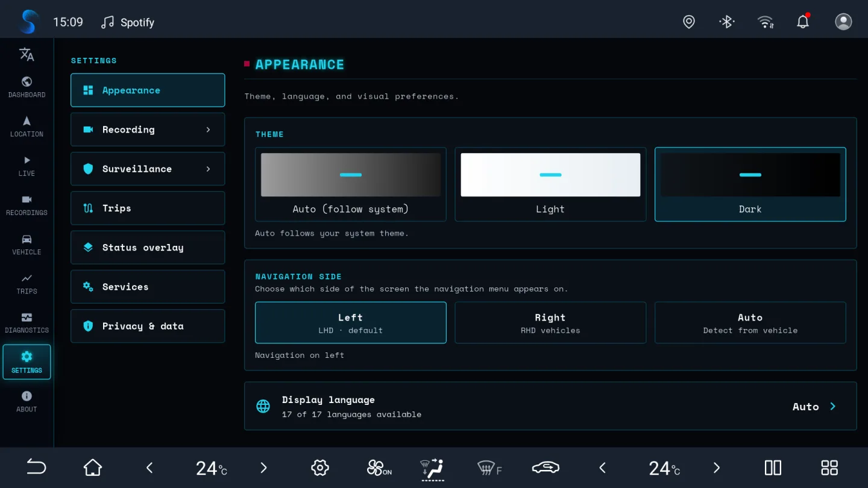
Task: Open the Privacy & data section
Action: point(148,326)
